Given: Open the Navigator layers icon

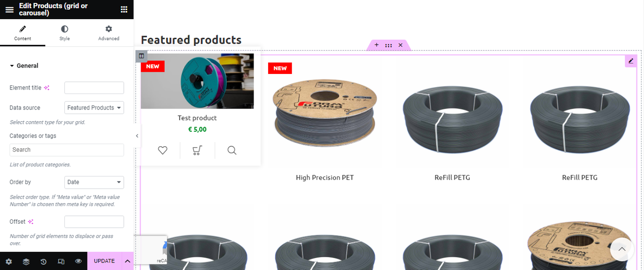Looking at the screenshot, I should pyautogui.click(x=26, y=261).
